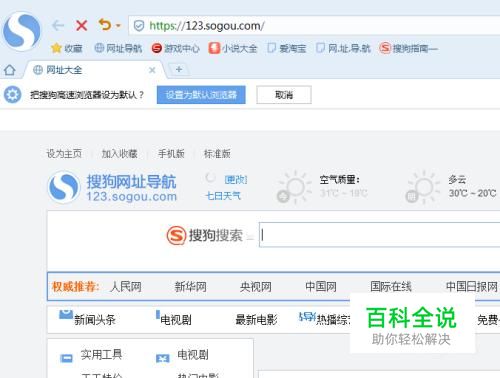The width and height of the screenshot is (500, 378).
Task: Click 设置为默认浏览器 button
Action: [201, 95]
